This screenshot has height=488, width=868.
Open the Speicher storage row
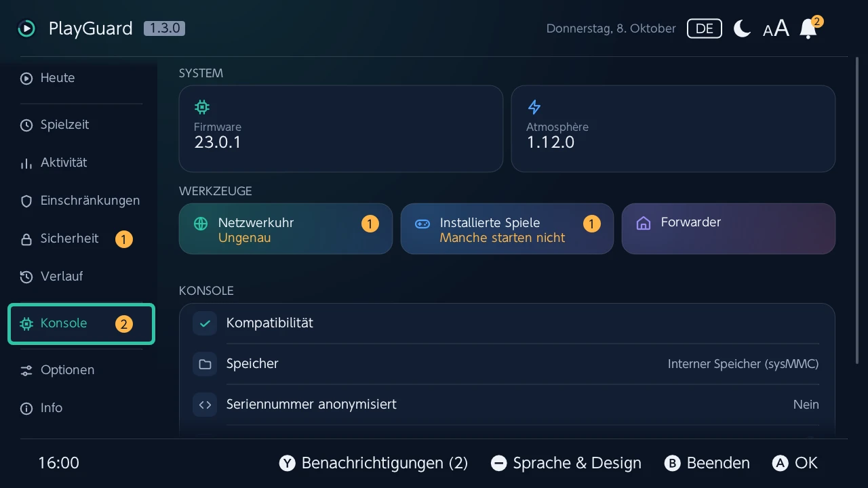[507, 364]
